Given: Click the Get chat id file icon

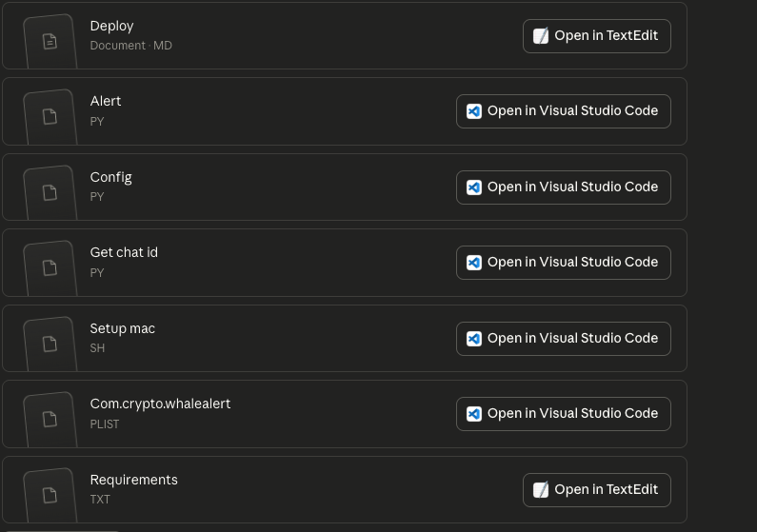Looking at the screenshot, I should pyautogui.click(x=50, y=267).
